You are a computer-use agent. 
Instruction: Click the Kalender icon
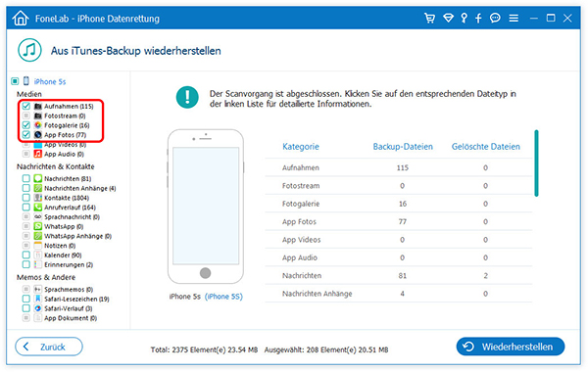pos(38,256)
